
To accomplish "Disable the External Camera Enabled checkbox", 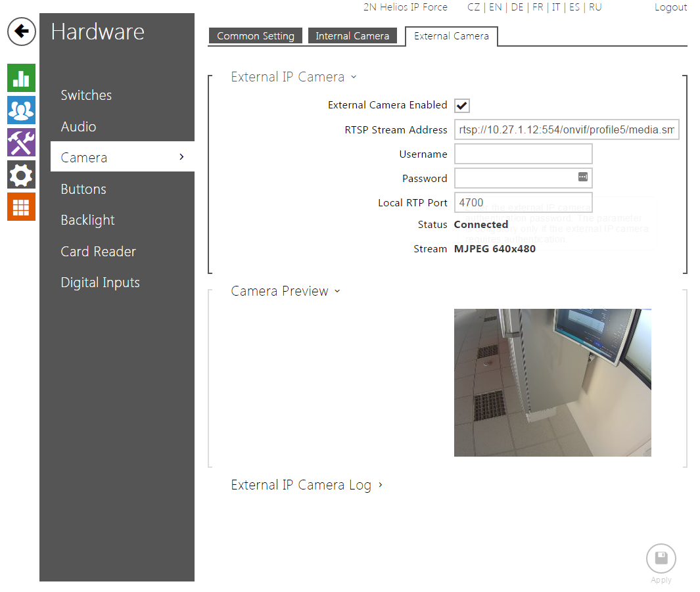I will pos(461,106).
